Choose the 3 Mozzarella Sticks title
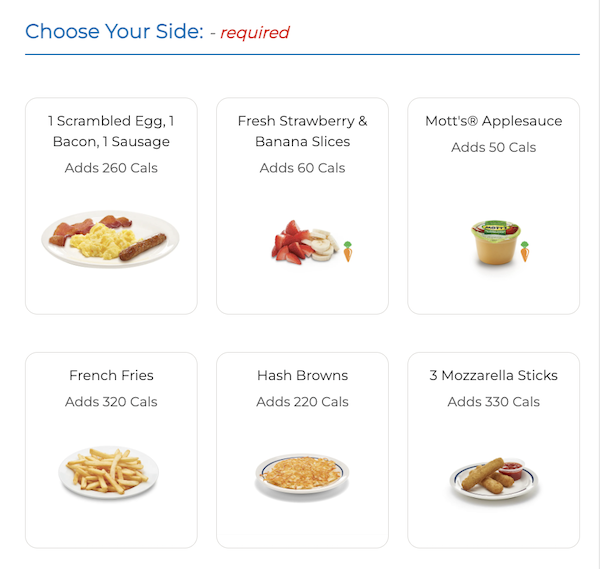Viewport: 600px width, 569px height. [x=493, y=376]
